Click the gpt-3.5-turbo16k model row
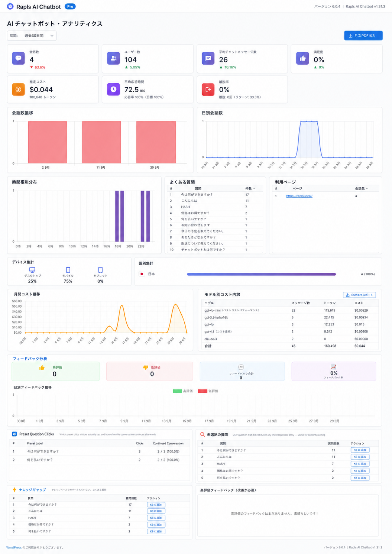This screenshot has height=554, width=392. point(290,317)
